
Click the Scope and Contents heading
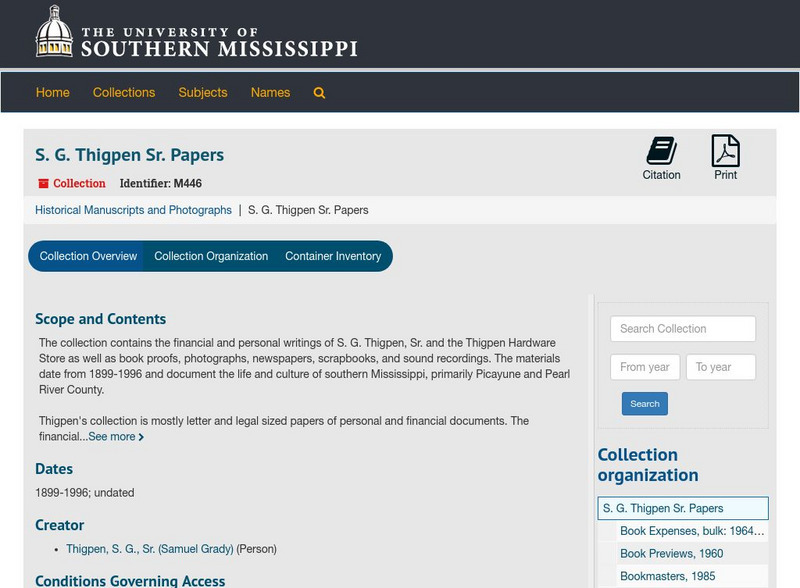101,319
